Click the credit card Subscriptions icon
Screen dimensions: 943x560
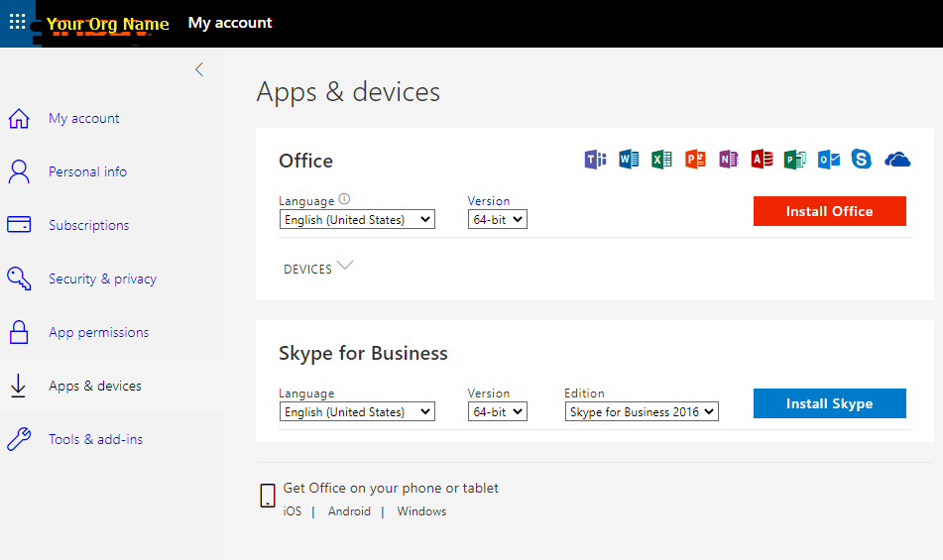19,225
